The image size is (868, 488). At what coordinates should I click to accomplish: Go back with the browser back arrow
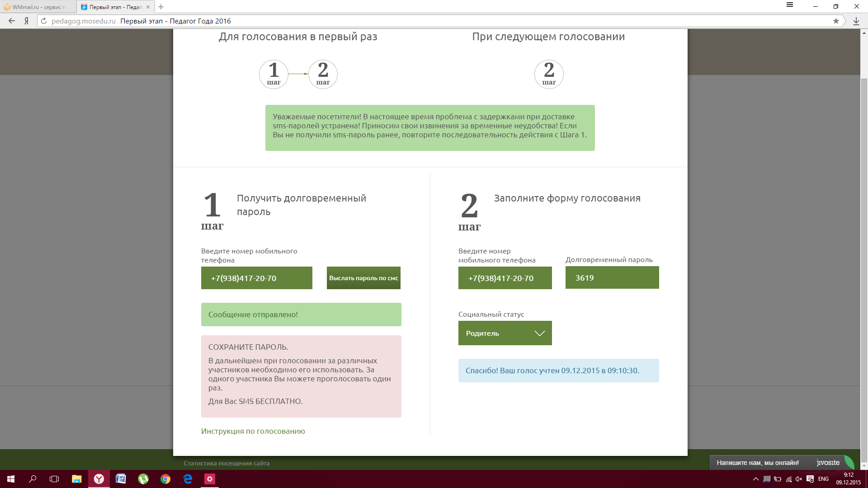coord(12,21)
